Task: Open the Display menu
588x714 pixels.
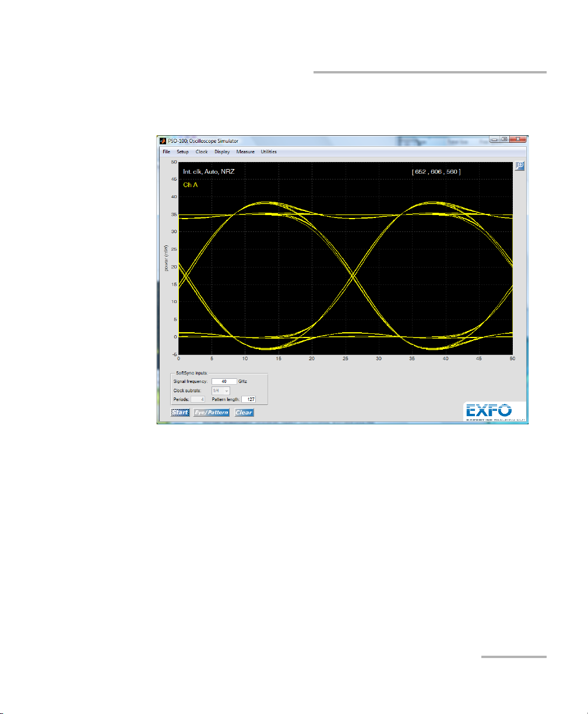Action: (x=222, y=152)
